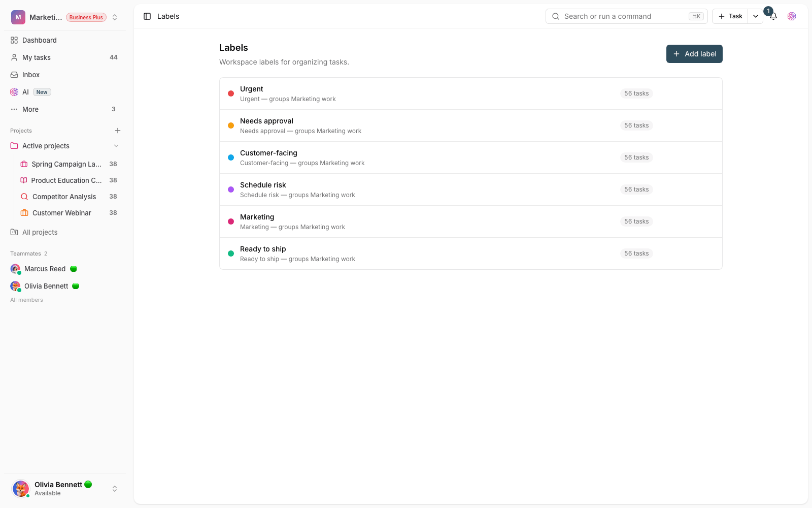Open the Dashboard page

coord(65,40)
